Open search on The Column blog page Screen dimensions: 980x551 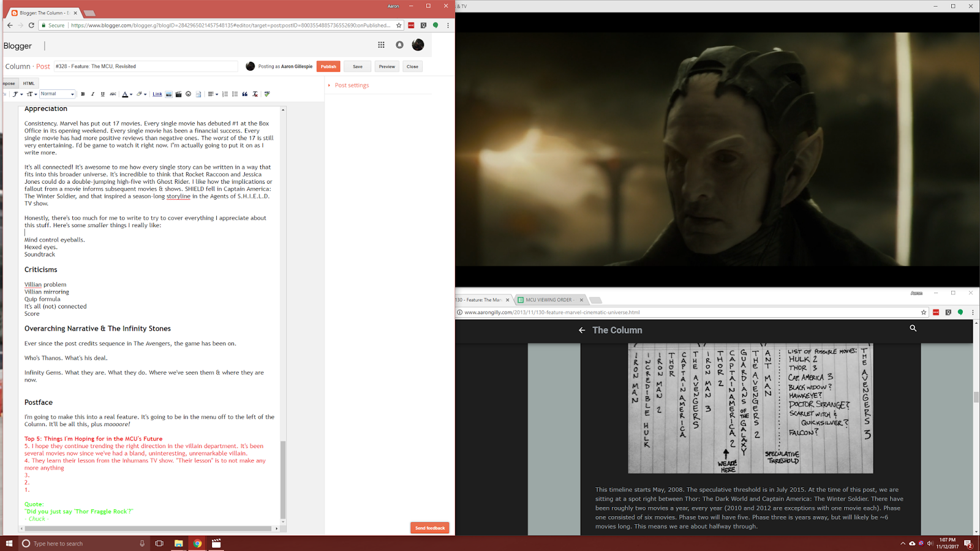[x=913, y=328]
